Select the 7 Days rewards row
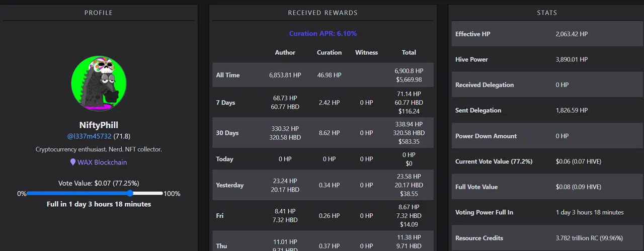 click(x=323, y=103)
